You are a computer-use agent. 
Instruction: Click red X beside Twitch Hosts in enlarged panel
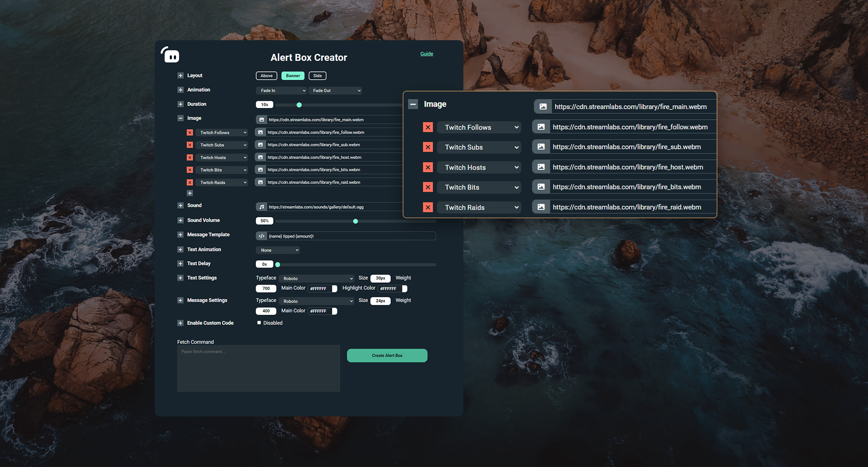(428, 168)
